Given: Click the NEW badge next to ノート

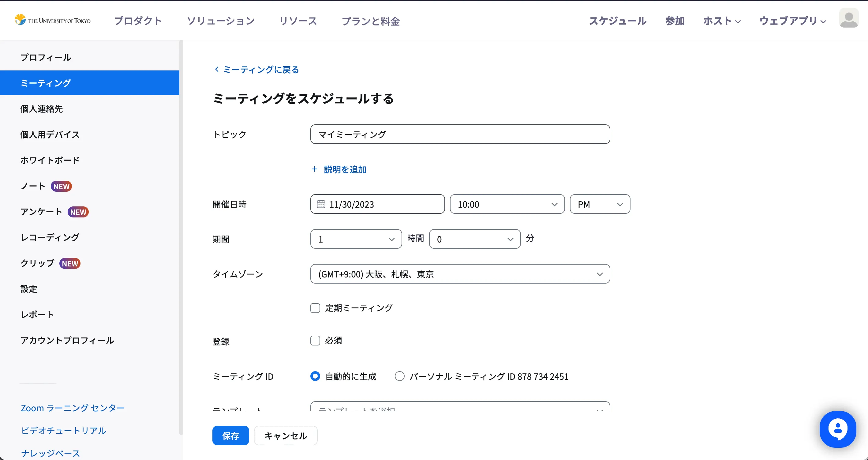Looking at the screenshot, I should [61, 186].
